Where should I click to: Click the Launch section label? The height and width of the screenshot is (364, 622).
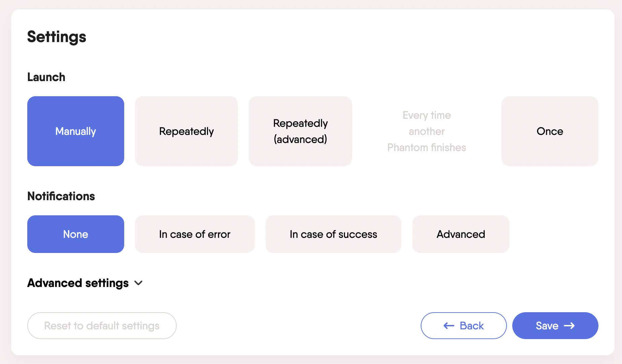click(46, 77)
